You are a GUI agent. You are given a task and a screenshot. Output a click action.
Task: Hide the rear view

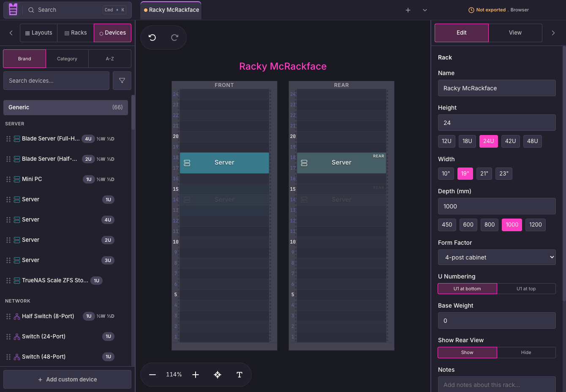[526, 352]
